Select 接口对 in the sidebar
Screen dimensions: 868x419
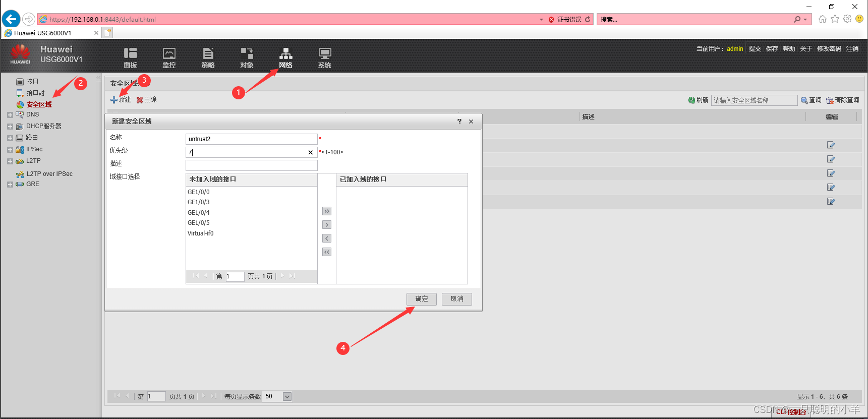pyautogui.click(x=35, y=93)
